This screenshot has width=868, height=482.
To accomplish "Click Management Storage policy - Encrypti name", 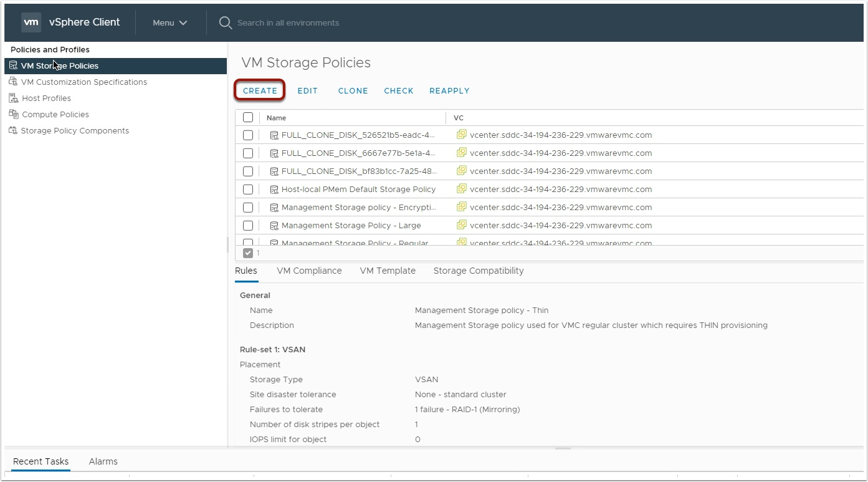I will (x=359, y=208).
